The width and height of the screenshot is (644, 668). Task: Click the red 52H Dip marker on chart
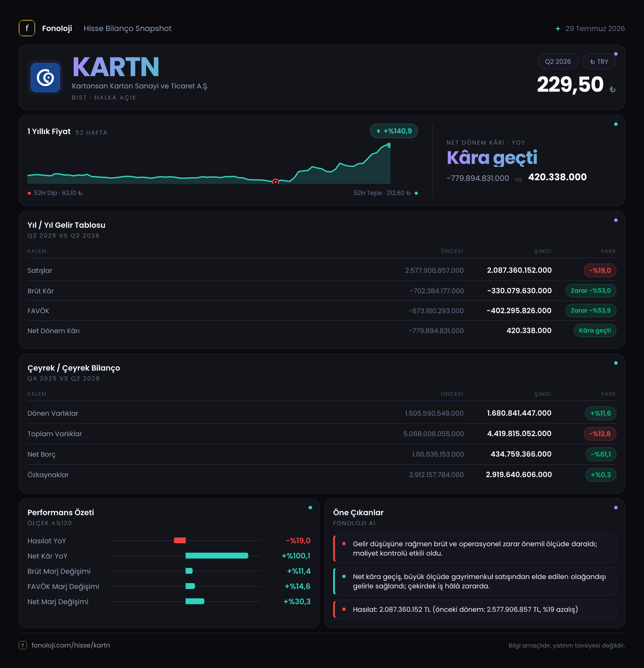point(276,182)
